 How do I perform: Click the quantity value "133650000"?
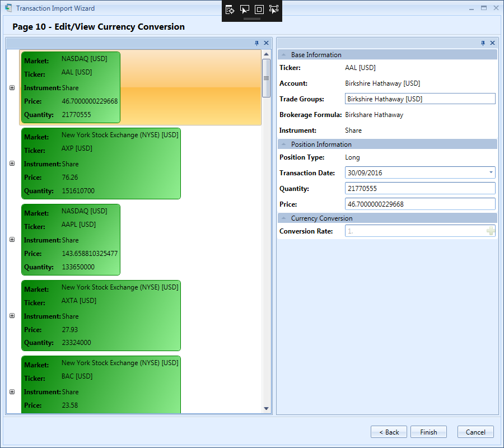[x=78, y=267]
